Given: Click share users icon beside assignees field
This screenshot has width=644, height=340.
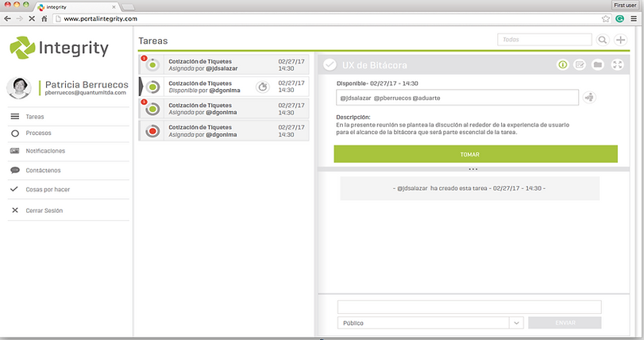Looking at the screenshot, I should tap(589, 98).
